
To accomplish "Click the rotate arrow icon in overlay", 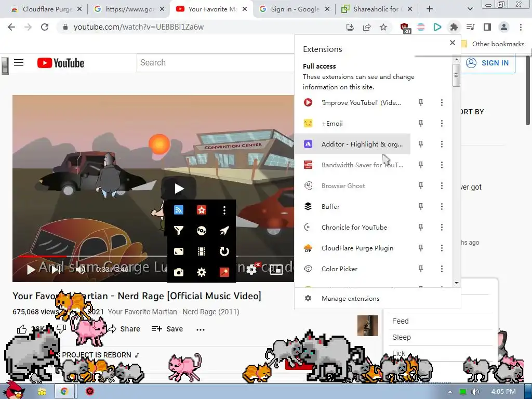I will 224,251.
